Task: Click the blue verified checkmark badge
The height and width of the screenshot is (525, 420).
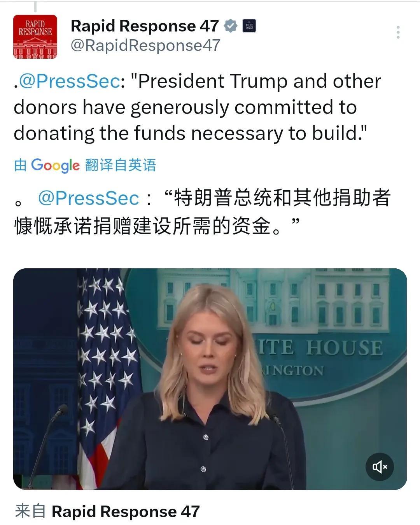Action: (x=231, y=26)
